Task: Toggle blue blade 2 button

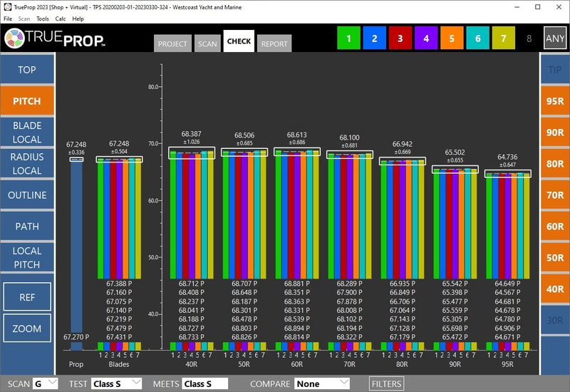Action: (x=374, y=38)
